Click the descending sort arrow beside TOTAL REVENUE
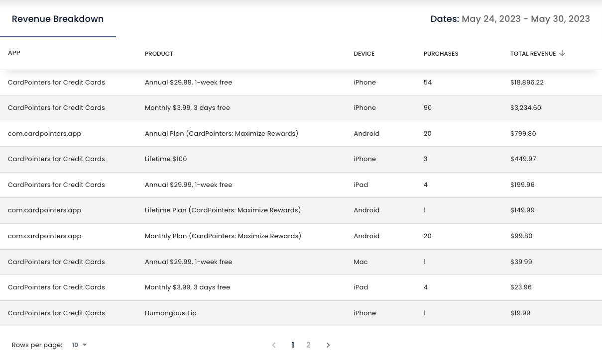This screenshot has width=602, height=364. tap(562, 53)
